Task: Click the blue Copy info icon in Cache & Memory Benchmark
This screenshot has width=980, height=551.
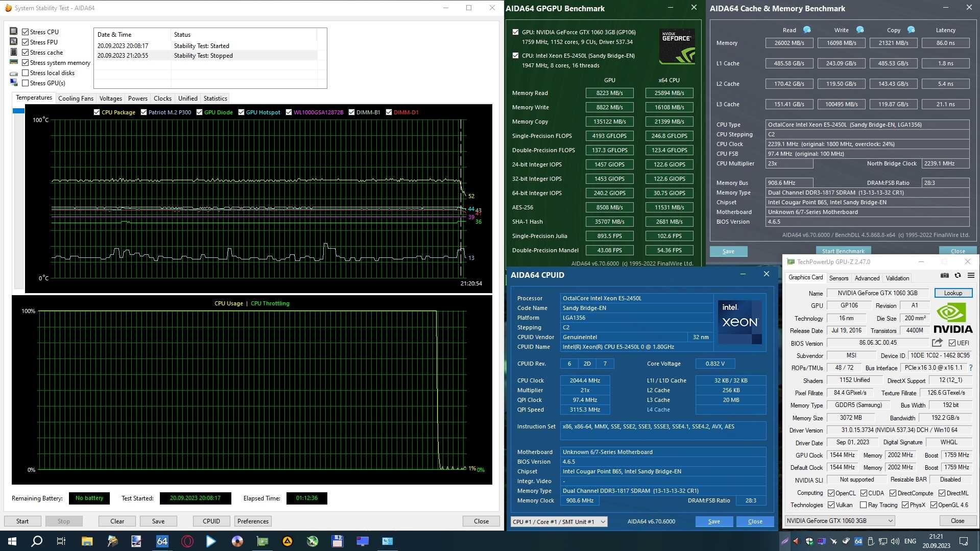Action: point(911,30)
